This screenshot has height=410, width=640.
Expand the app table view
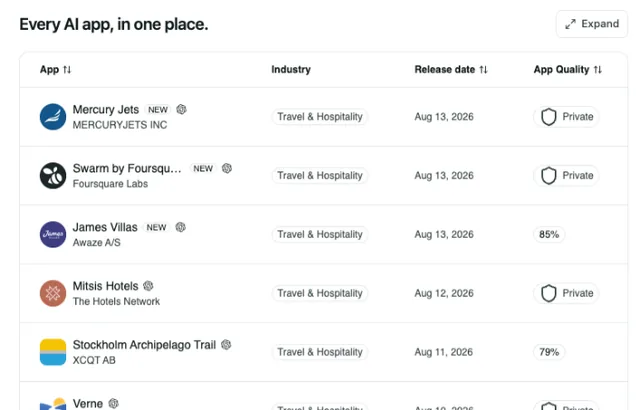592,24
